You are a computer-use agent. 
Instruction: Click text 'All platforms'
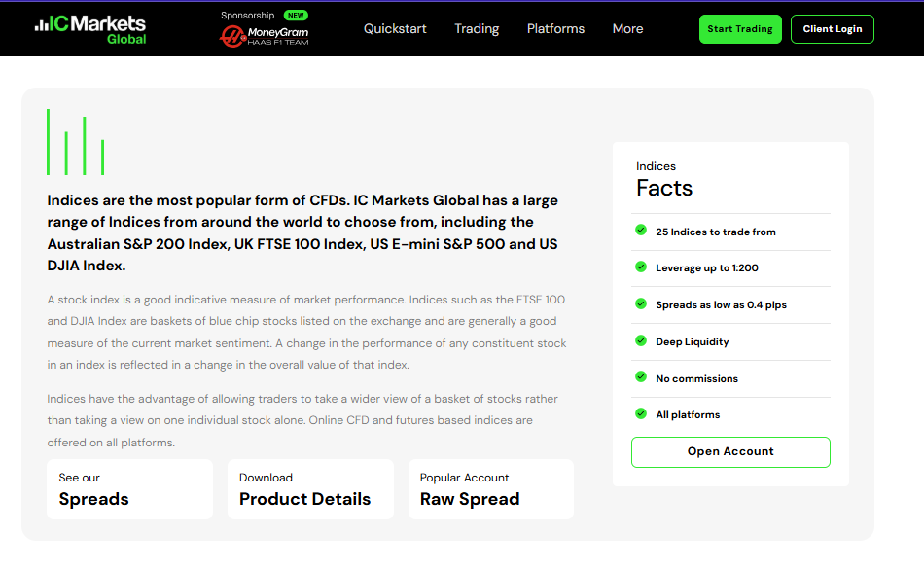pyautogui.click(x=688, y=414)
